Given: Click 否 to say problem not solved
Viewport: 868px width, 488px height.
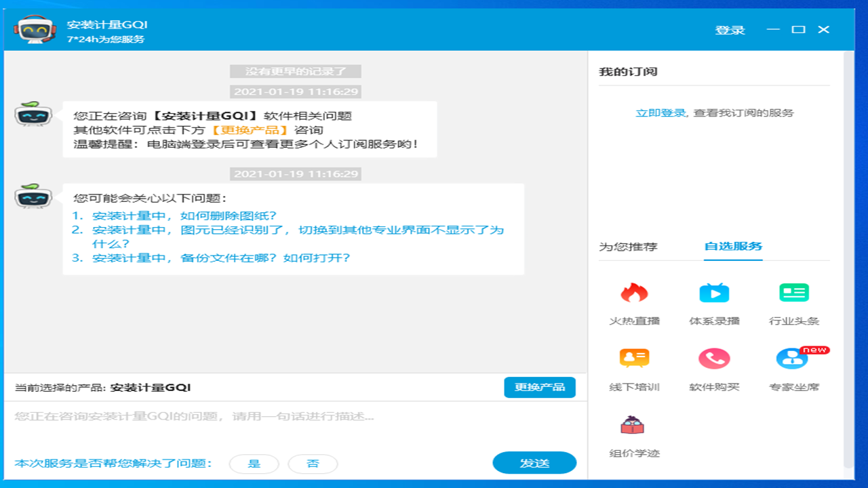Looking at the screenshot, I should [313, 464].
